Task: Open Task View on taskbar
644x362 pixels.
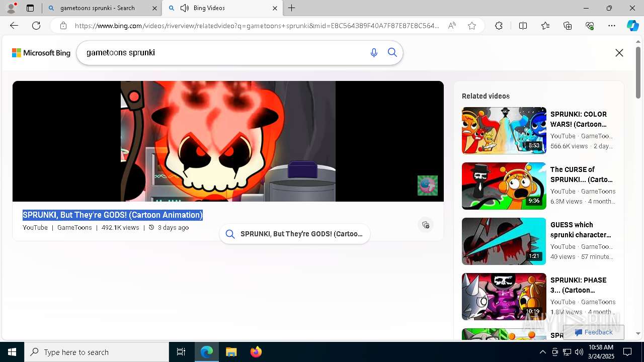Action: coord(181,352)
